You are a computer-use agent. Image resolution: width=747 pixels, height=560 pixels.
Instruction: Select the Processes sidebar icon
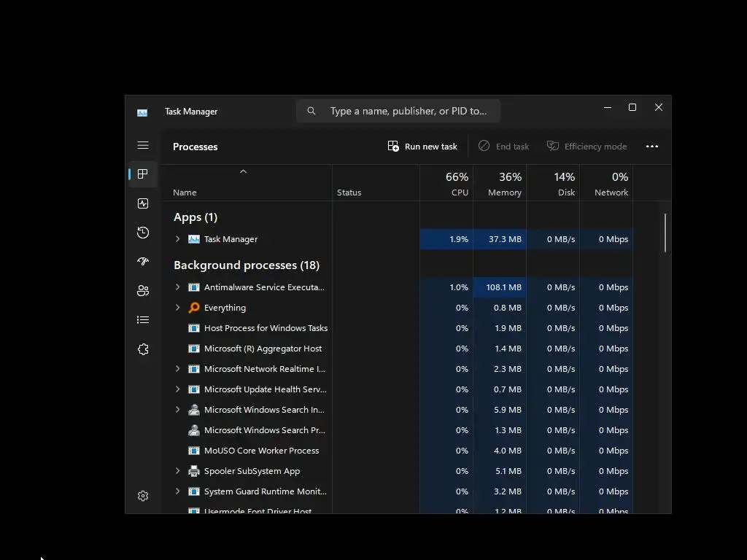point(143,174)
